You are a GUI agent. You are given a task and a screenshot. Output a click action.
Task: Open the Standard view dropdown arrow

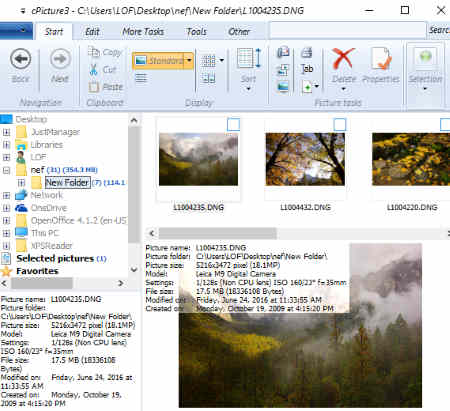(x=189, y=61)
